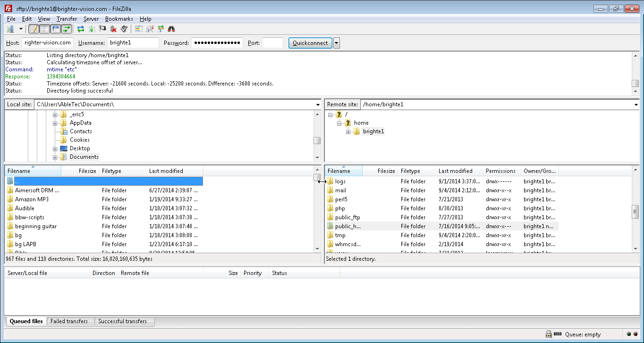
Task: Expand the brighte1 folder in remote tree
Action: click(348, 131)
